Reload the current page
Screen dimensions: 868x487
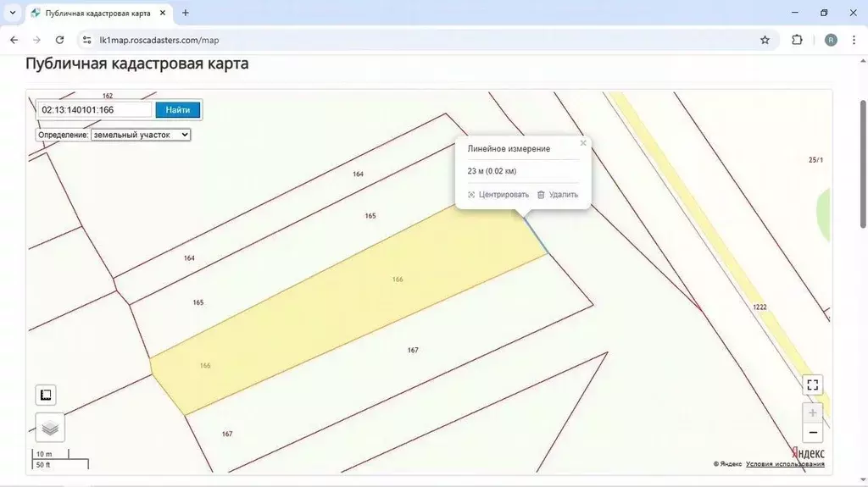click(59, 40)
